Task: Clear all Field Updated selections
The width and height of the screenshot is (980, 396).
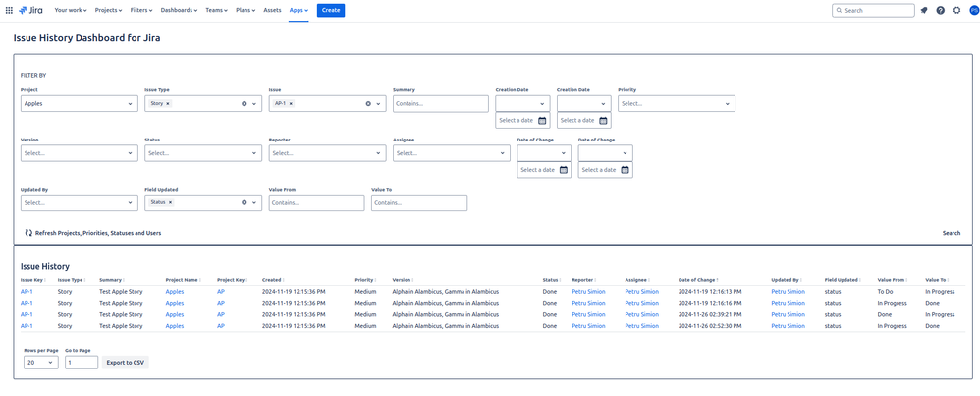Action: [245, 202]
